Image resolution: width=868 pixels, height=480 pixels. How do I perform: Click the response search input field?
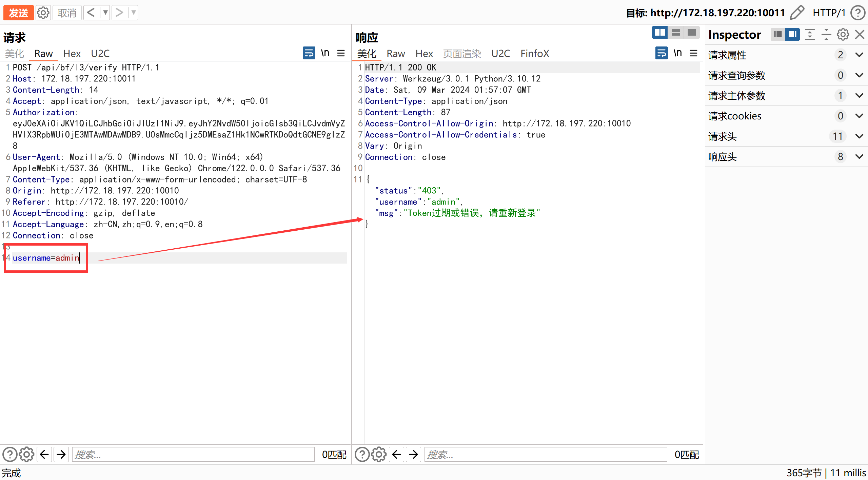tap(545, 454)
